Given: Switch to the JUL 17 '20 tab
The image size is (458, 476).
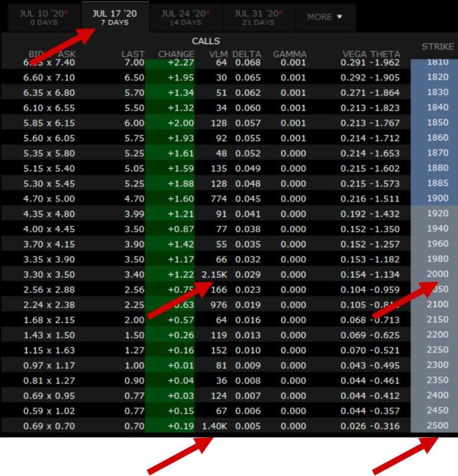Looking at the screenshot, I should click(114, 17).
